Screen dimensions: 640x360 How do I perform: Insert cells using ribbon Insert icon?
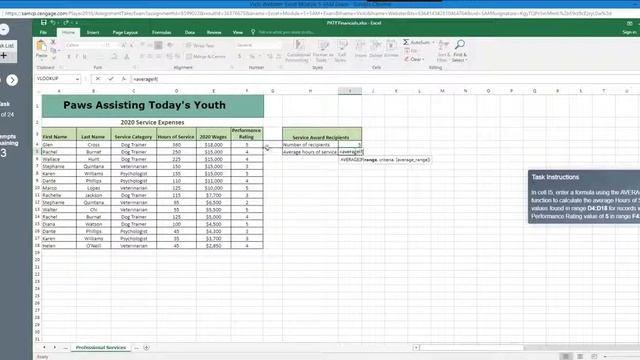(x=360, y=49)
